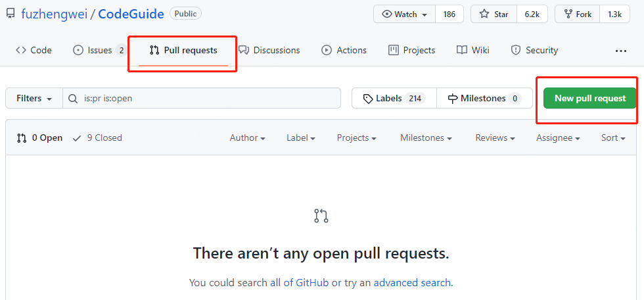644x300 pixels.
Task: Expand the Sort dropdown
Action: (612, 138)
